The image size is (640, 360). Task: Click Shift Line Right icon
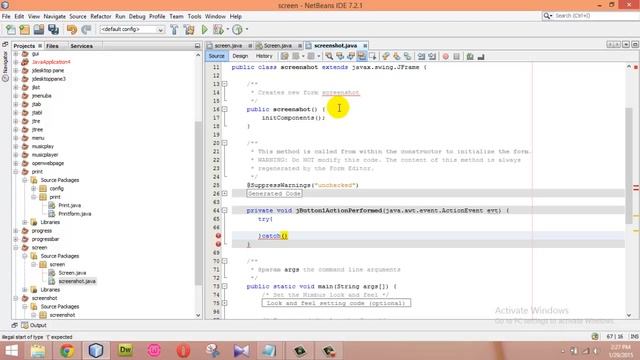click(x=432, y=56)
